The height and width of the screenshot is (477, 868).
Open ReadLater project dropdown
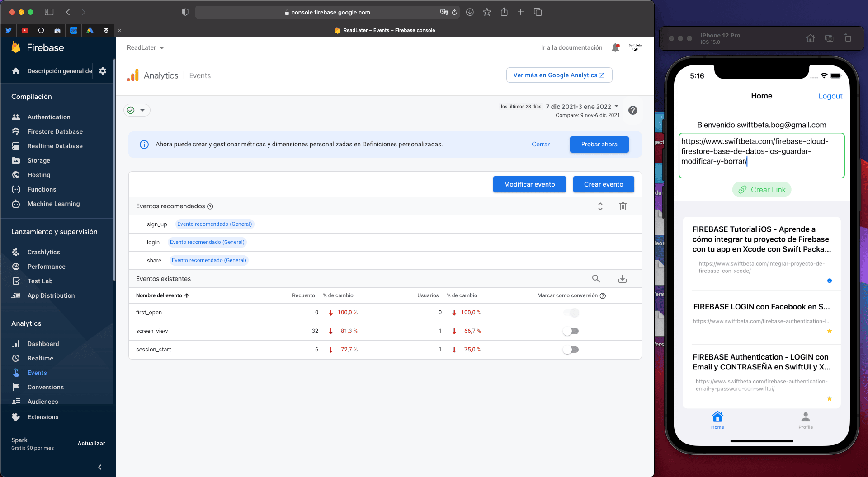pyautogui.click(x=145, y=47)
